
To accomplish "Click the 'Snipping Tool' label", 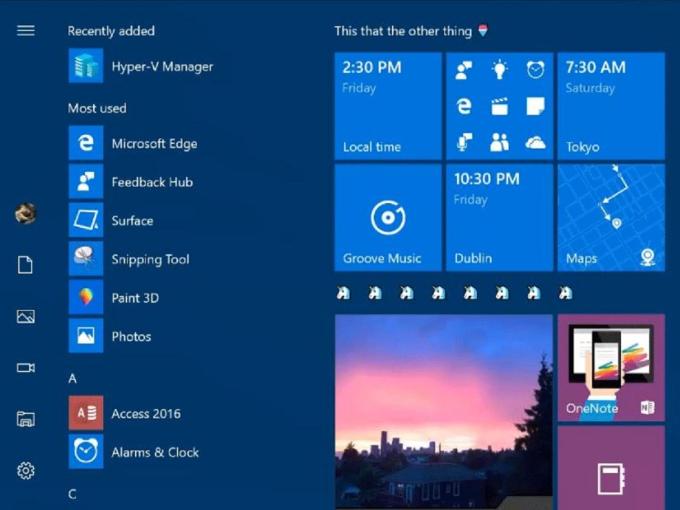I will click(x=150, y=260).
